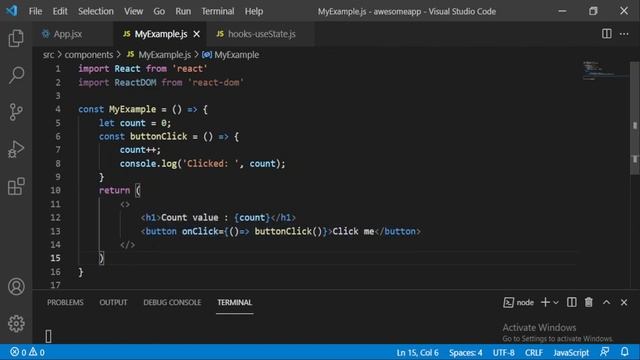Kill the terminal with trash icon

588,302
